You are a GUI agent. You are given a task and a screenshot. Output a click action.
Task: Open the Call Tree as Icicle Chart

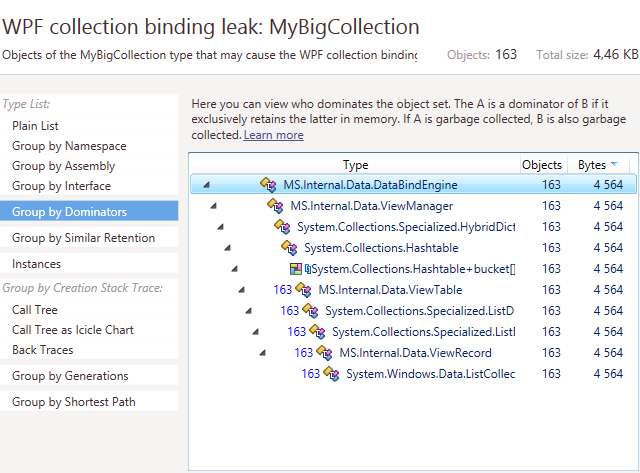pos(72,330)
